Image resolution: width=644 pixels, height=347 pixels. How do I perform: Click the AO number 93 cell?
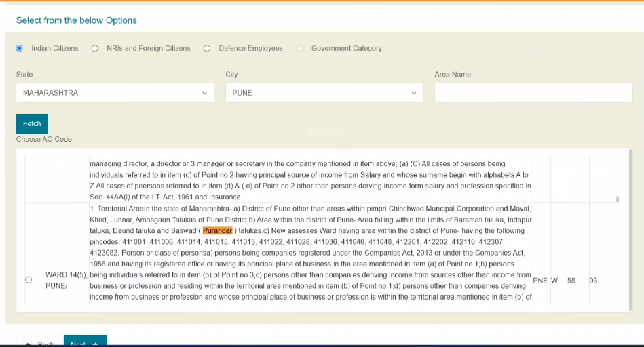point(593,281)
